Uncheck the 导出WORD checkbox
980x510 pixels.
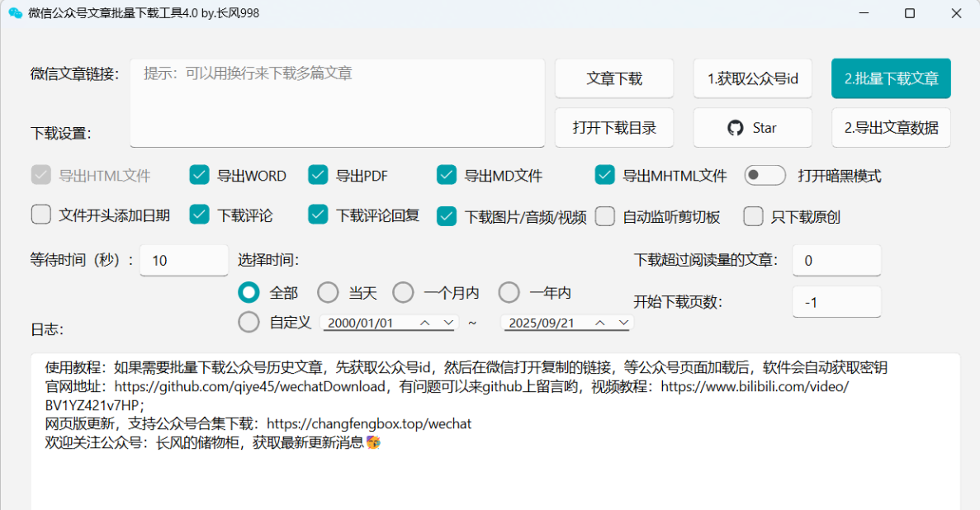pyautogui.click(x=199, y=175)
